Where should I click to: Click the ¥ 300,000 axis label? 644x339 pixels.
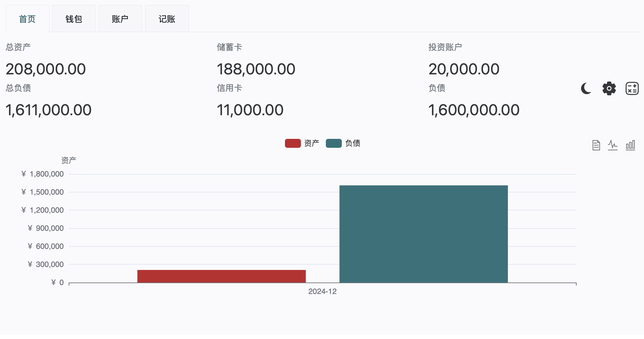point(46,264)
